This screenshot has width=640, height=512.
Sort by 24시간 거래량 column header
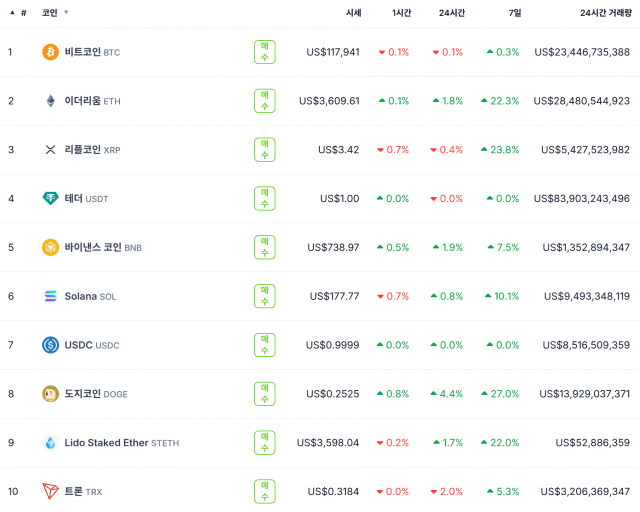(x=604, y=12)
